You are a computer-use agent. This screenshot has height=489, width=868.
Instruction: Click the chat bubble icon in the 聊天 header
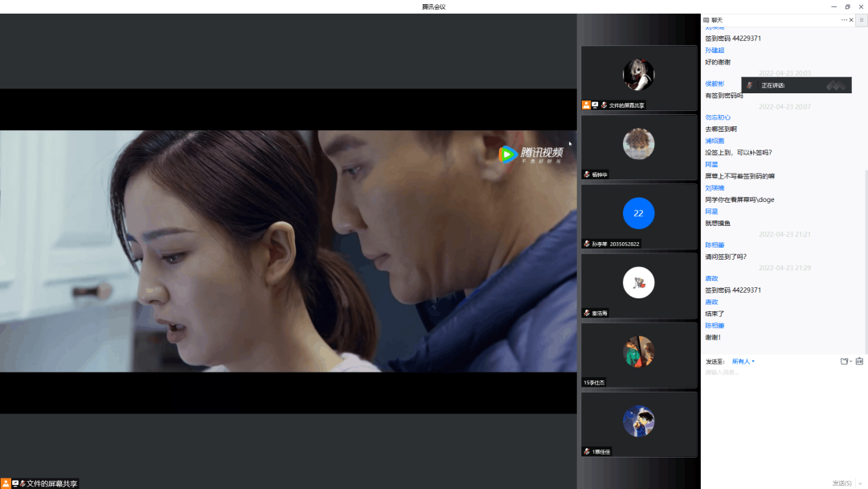(706, 20)
